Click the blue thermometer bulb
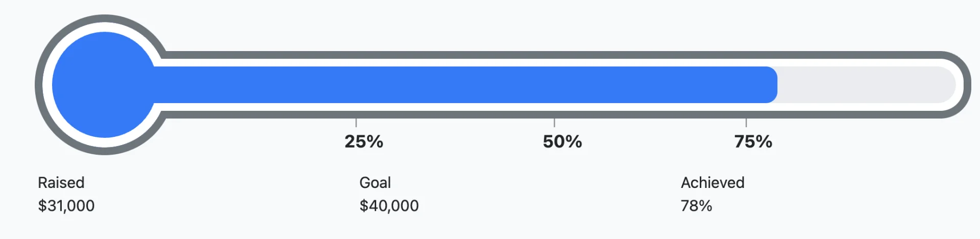 104,85
